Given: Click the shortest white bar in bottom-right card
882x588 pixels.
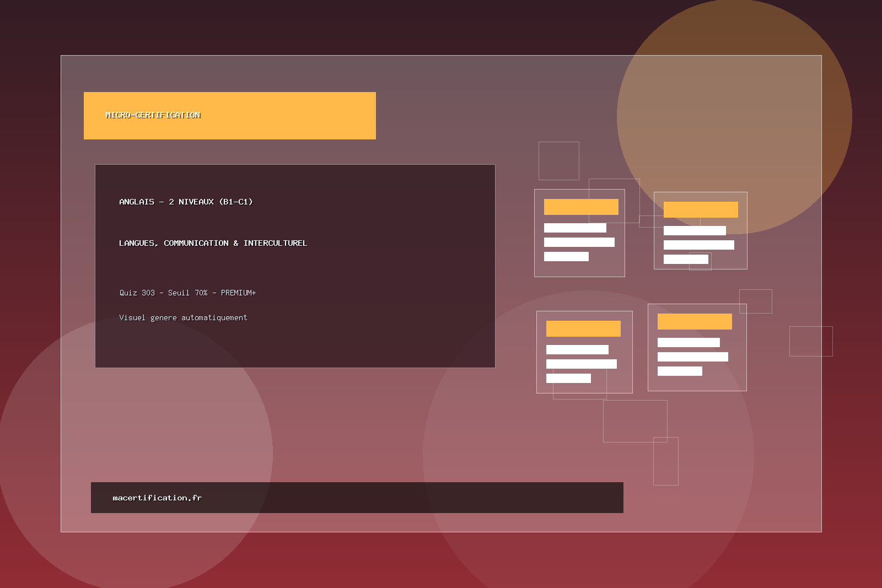Looking at the screenshot, I should pos(680,371).
